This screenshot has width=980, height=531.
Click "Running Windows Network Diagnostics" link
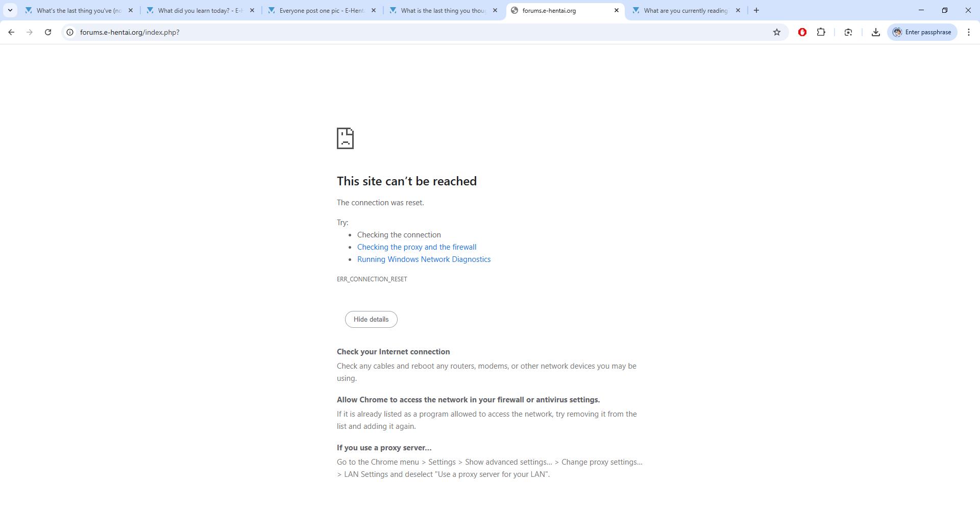[424, 259]
